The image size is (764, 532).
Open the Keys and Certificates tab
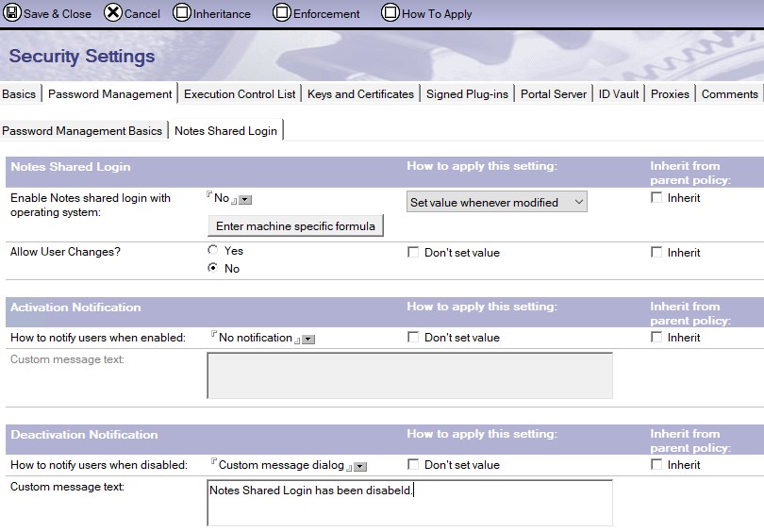(x=360, y=94)
